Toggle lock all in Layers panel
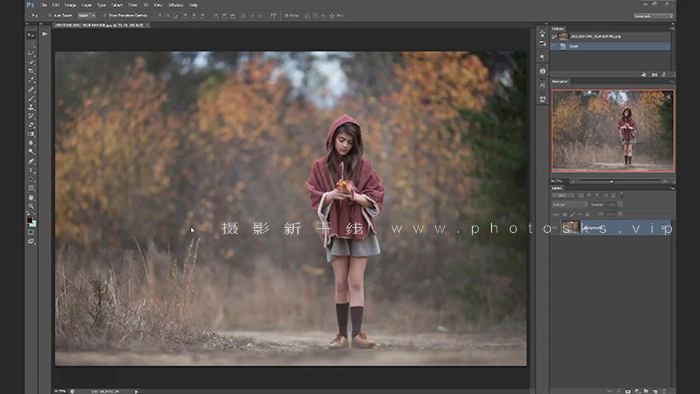The image size is (700, 394). click(587, 215)
